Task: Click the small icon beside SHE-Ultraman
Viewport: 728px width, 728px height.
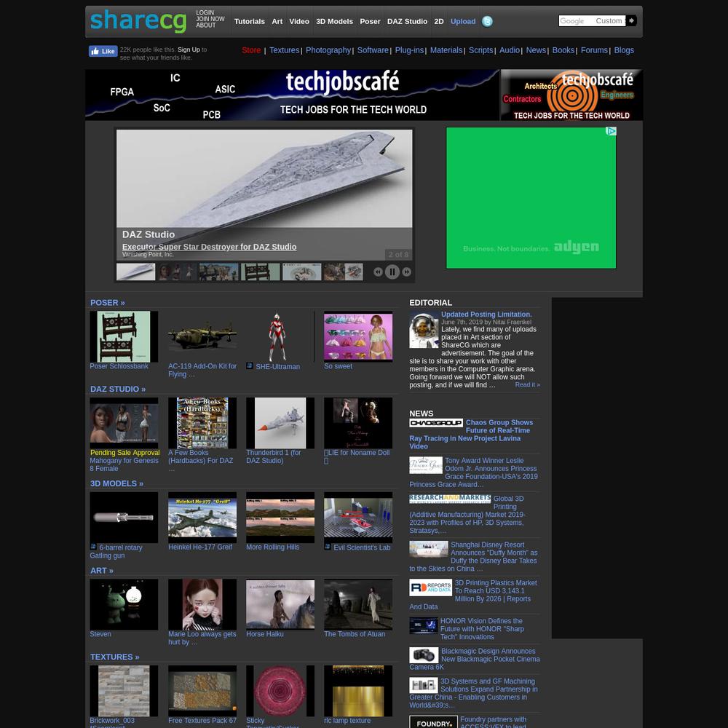Action: tap(249, 366)
